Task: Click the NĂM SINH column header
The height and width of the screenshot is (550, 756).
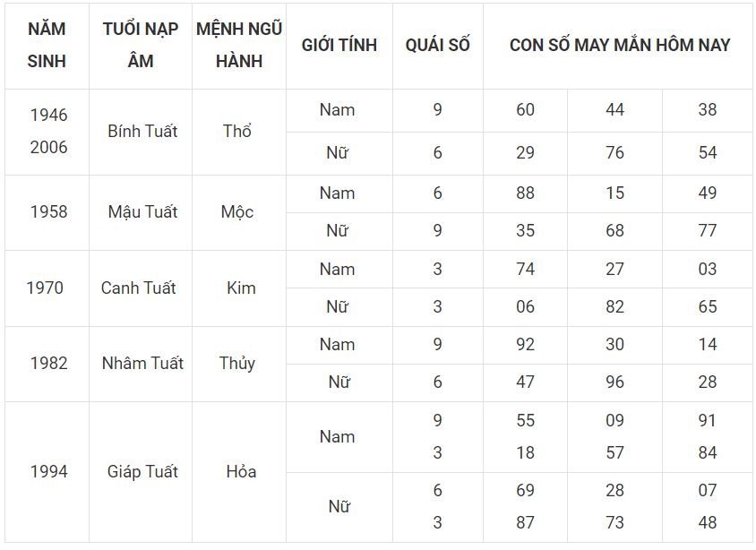Action: (47, 45)
